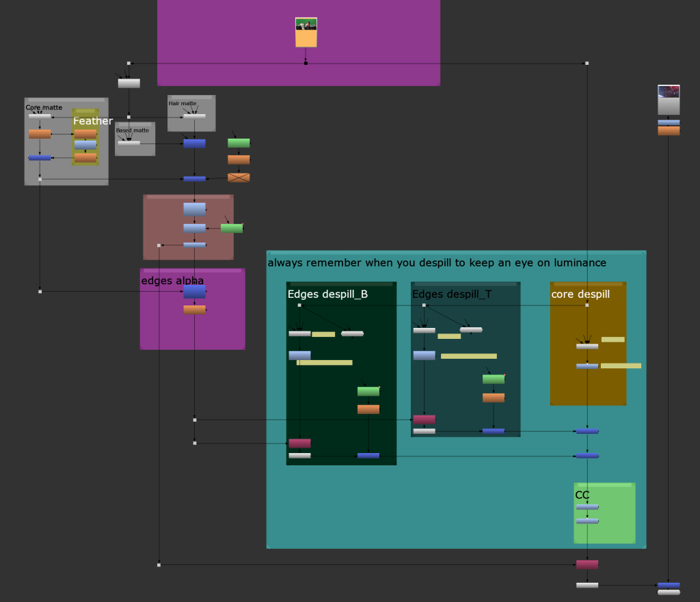
Task: Select the light blue node in Edges despill_T
Action: (x=424, y=355)
